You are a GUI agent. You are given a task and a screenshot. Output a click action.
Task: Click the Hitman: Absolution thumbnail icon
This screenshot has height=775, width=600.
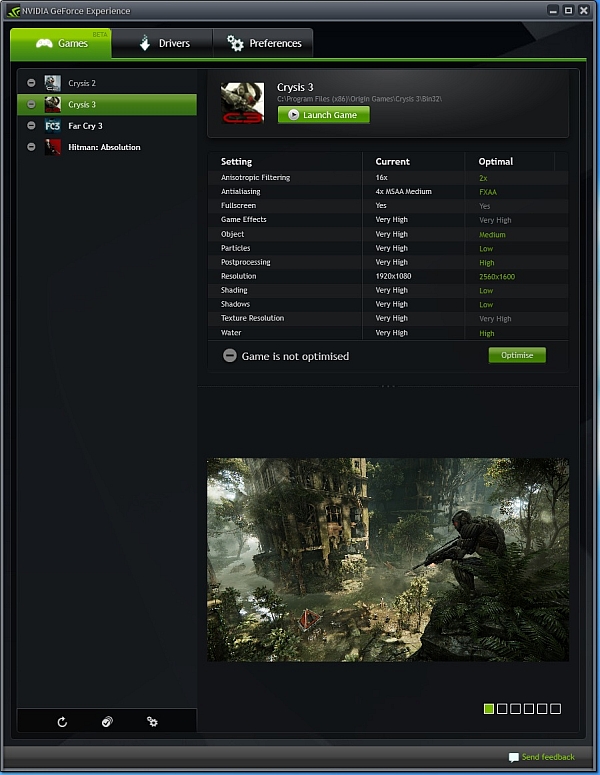coord(53,147)
